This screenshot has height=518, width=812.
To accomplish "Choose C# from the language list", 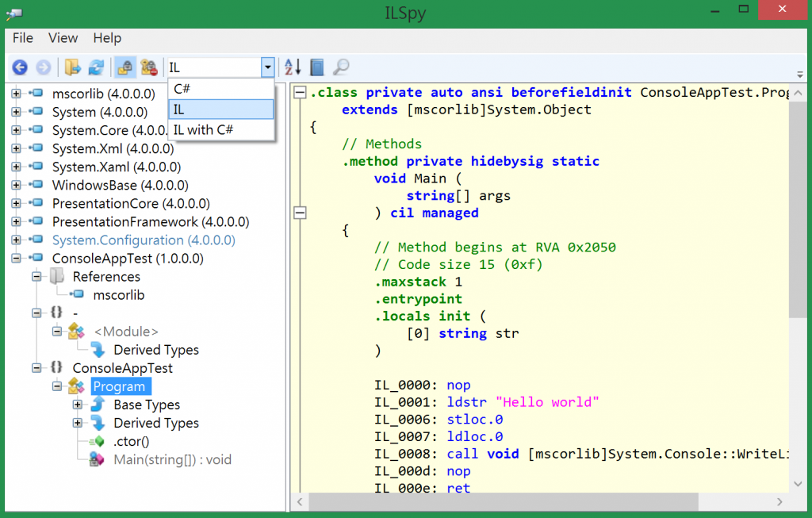I will pos(221,89).
